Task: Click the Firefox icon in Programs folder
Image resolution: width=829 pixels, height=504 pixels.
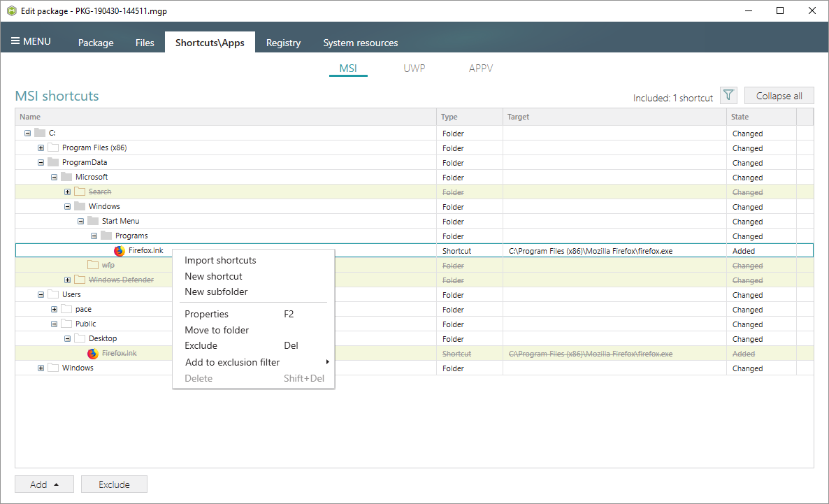Action: pyautogui.click(x=120, y=251)
